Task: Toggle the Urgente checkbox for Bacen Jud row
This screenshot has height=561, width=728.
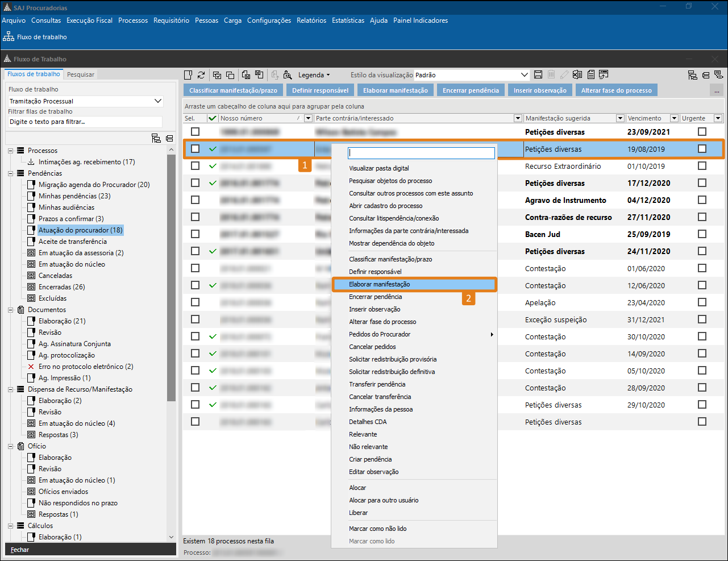Action: (702, 234)
